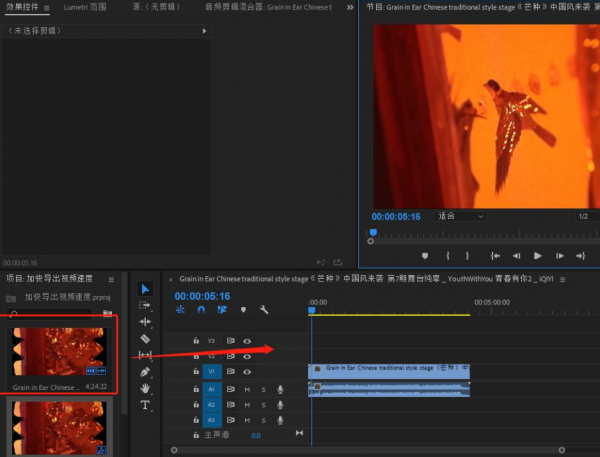Click the timeline playhead at ruler
The width and height of the screenshot is (600, 457).
tap(312, 310)
